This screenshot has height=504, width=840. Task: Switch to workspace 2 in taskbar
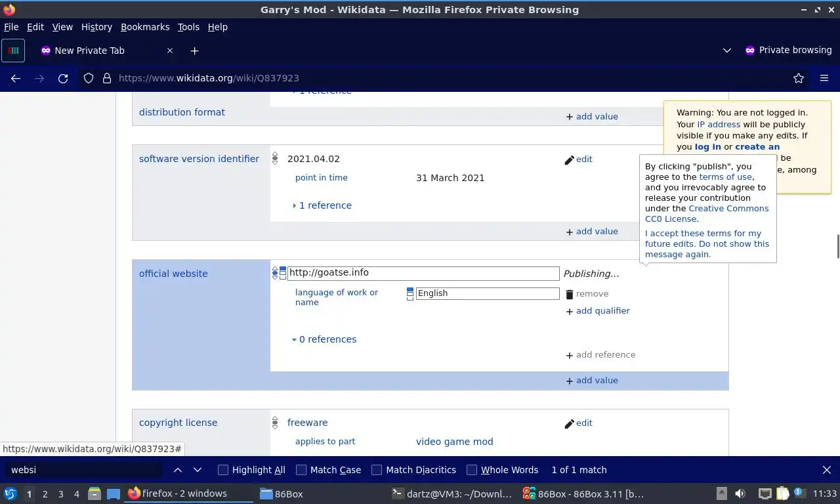point(45,494)
